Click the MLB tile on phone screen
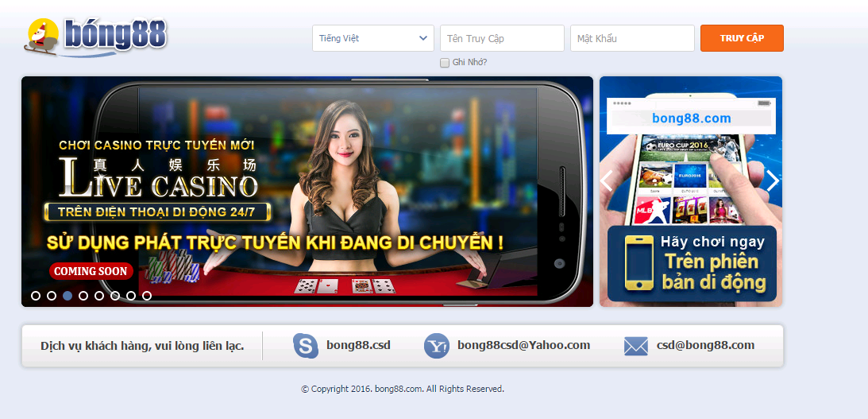 pos(652,211)
